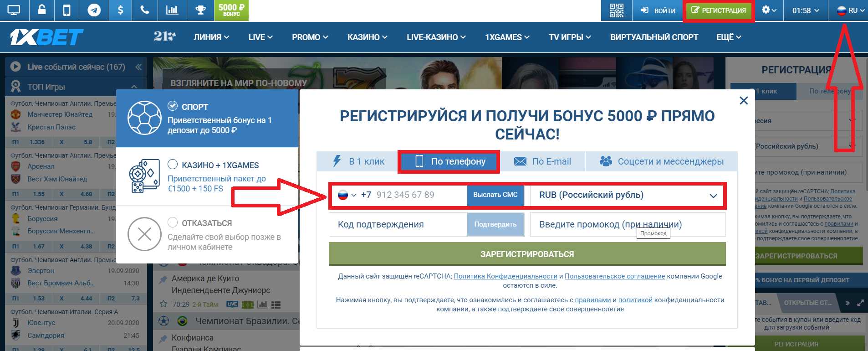Collapse the ТОП Игры section

(x=134, y=87)
